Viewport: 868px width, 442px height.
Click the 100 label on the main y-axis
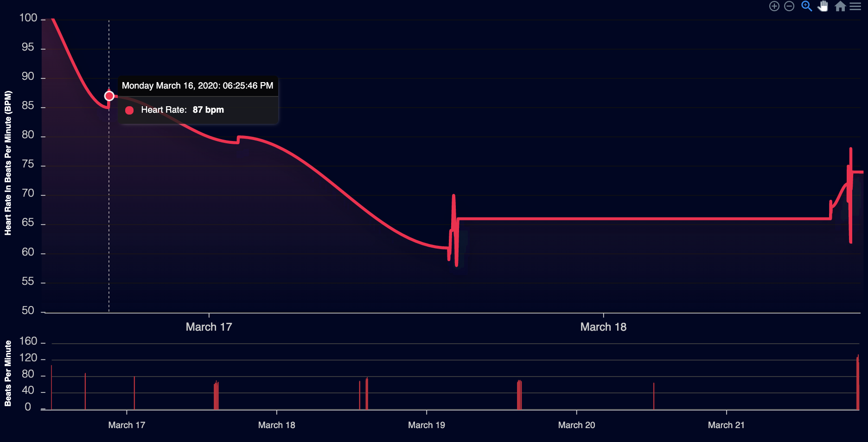(x=28, y=18)
